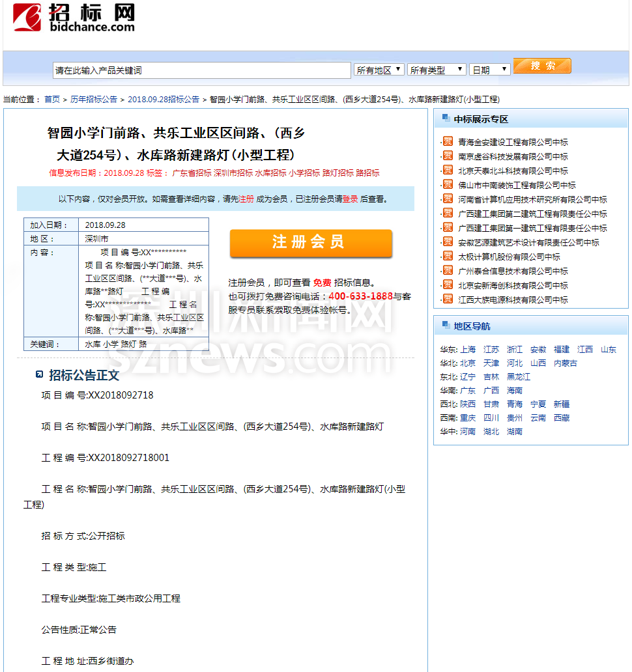Screen dimensions: 632x672
Task: Focus the product keyword search field
Action: pyautogui.click(x=202, y=70)
